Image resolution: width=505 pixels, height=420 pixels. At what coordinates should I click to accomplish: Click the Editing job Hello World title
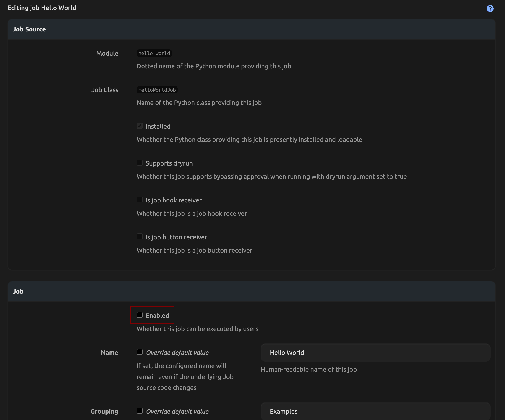click(x=42, y=8)
